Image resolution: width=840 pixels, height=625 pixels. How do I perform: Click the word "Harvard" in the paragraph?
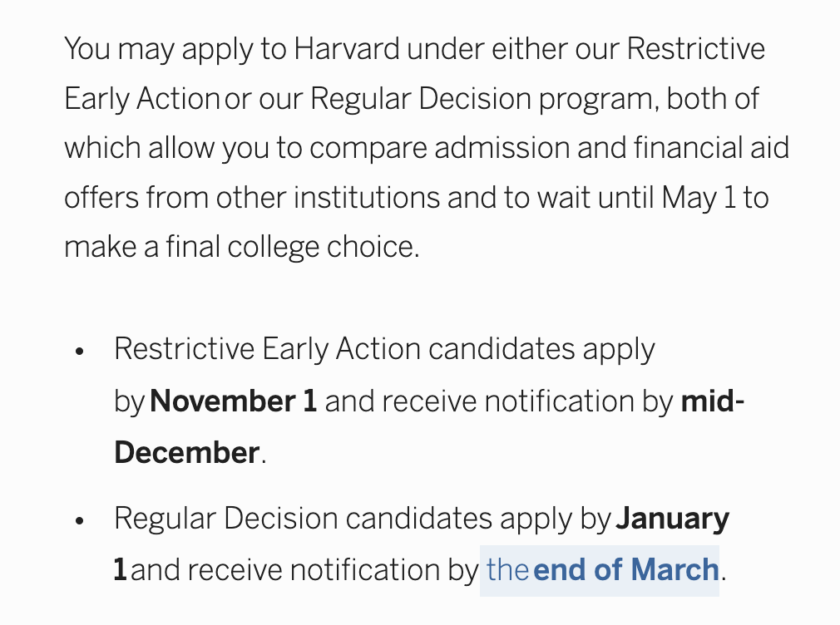[347, 49]
